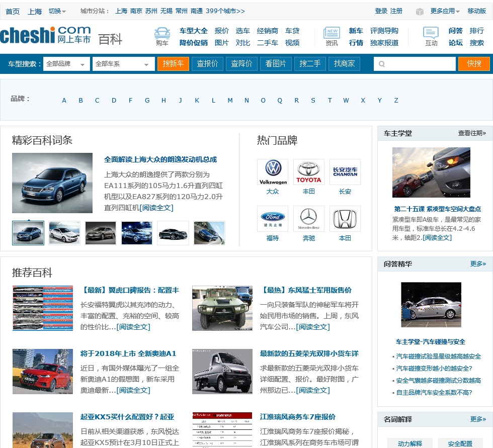
Task: Select the 苏州 city station link
Action: click(151, 11)
